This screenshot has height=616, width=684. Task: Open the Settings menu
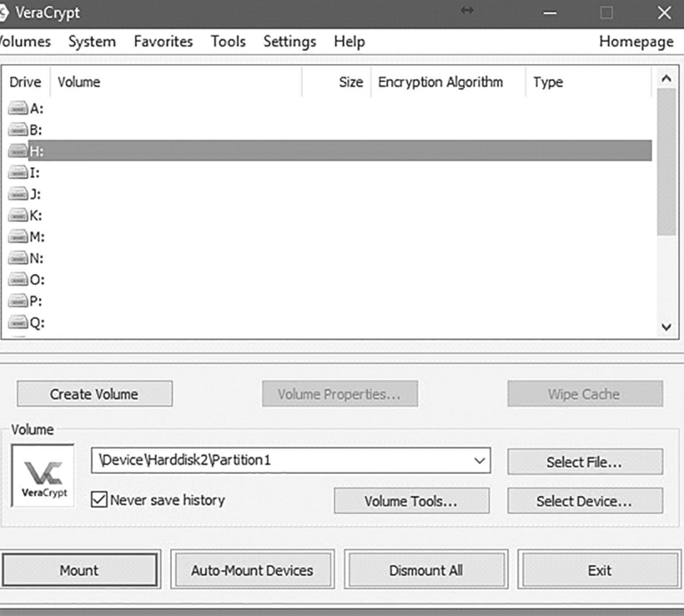tap(289, 42)
